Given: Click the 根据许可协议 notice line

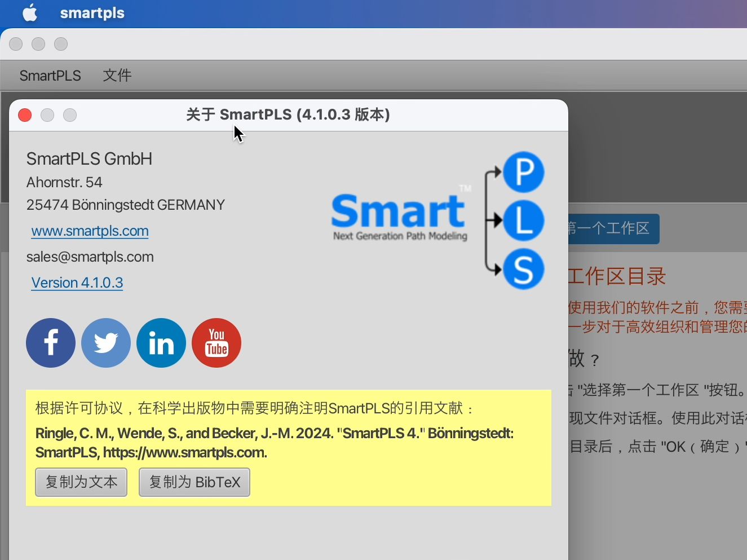Looking at the screenshot, I should [x=254, y=408].
